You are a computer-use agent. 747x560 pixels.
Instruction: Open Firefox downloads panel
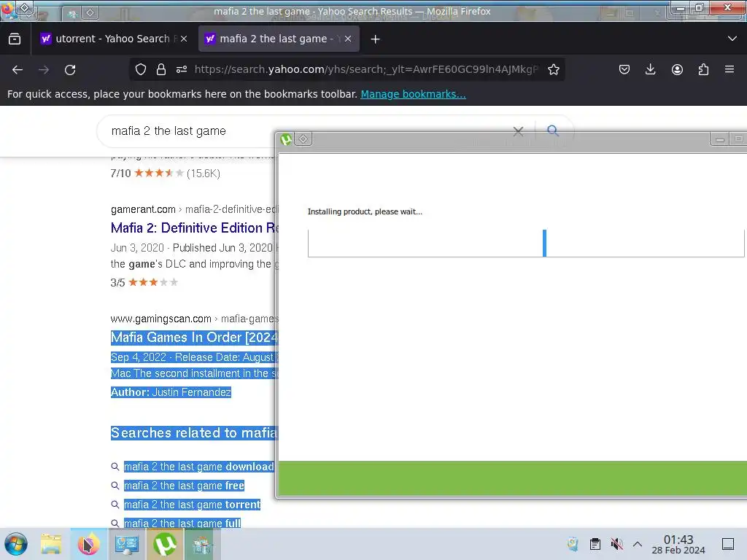click(x=650, y=69)
